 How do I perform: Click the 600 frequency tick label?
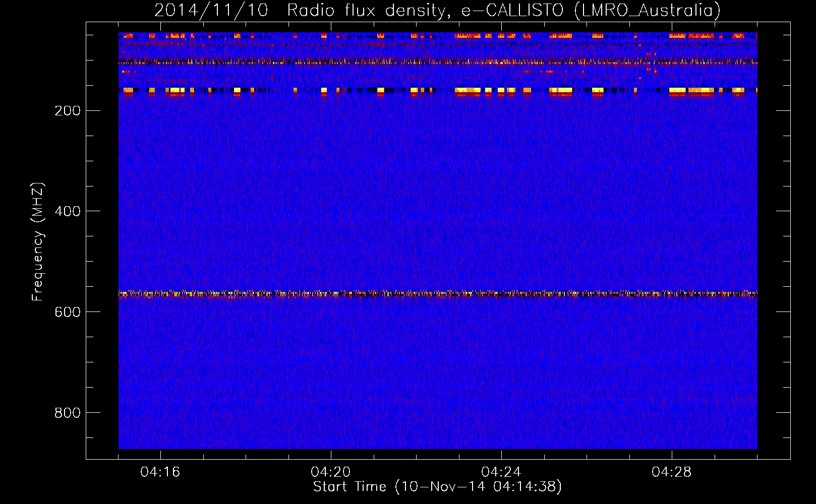coord(68,312)
